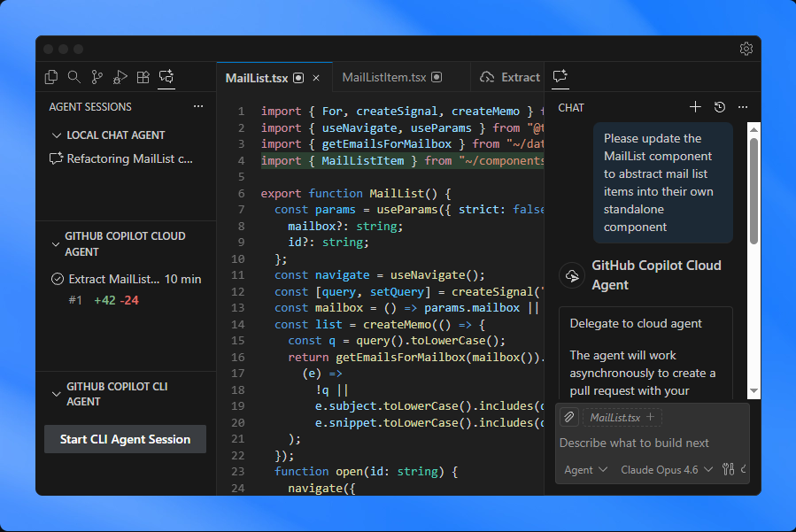Viewport: 796px width, 532px height.
Task: Open the Extensions icon
Action: point(143,77)
